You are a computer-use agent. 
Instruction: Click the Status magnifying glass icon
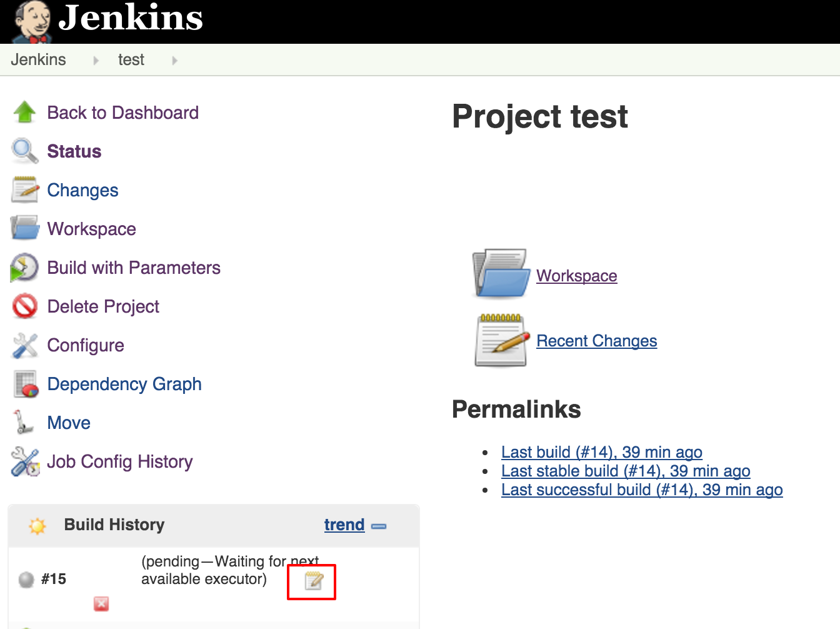25,151
